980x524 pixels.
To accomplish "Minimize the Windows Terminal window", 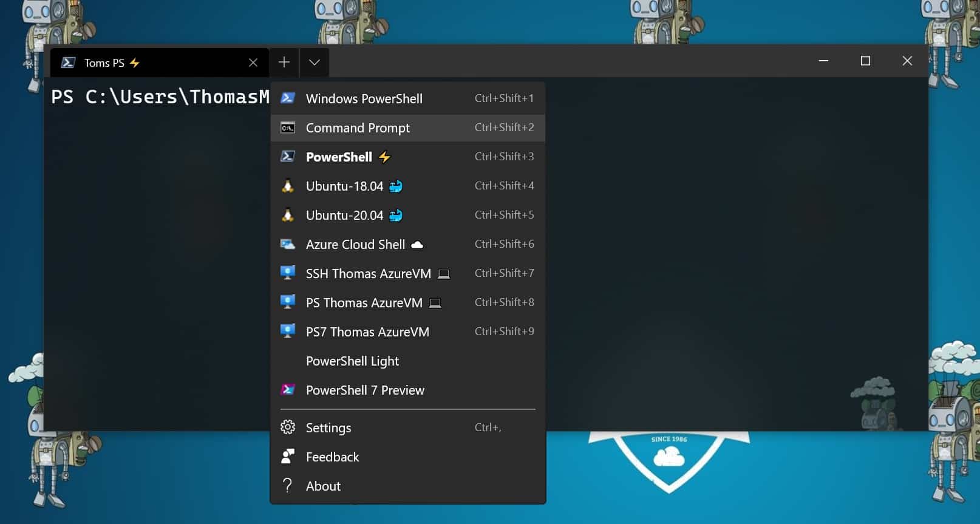I will [x=823, y=61].
